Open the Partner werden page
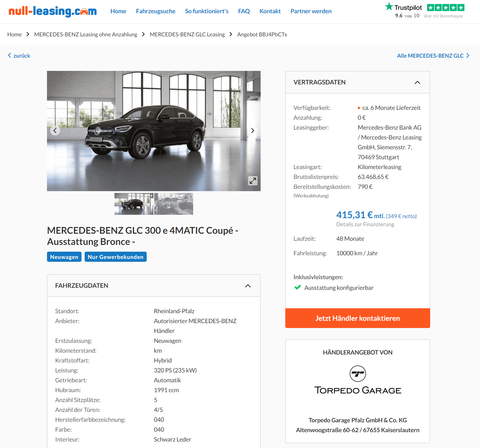Screen dimensions: 480x448 click(x=311, y=11)
